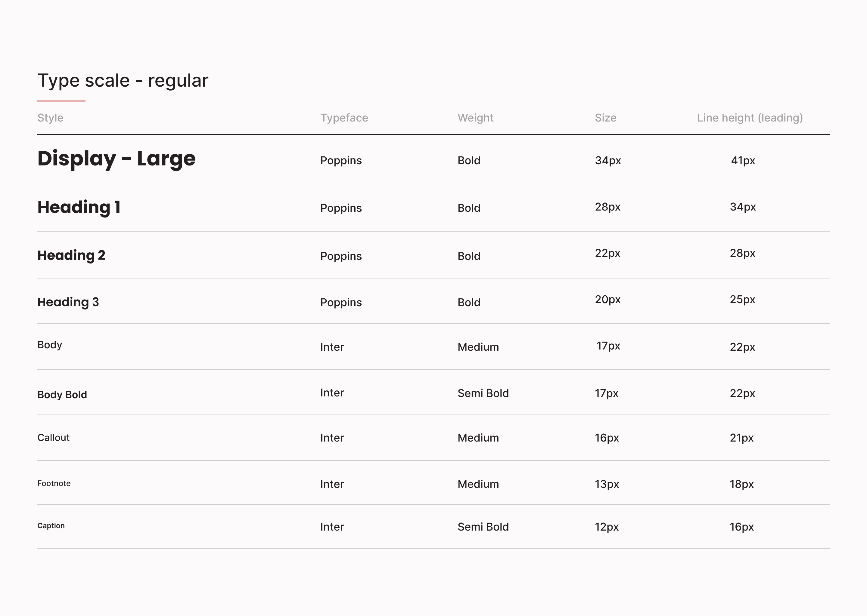Viewport: 867px width, 616px height.
Task: Select the pink underline accent bar
Action: [x=61, y=100]
